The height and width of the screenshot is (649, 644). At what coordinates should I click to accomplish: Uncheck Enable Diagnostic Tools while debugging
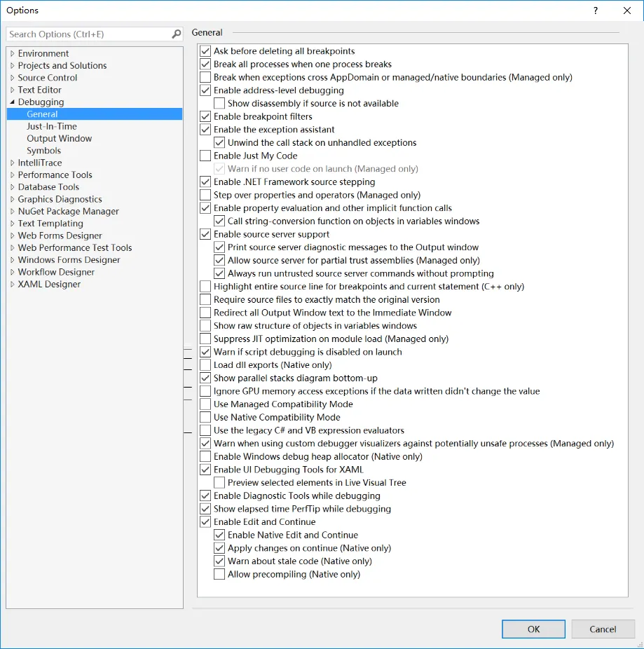pos(205,496)
